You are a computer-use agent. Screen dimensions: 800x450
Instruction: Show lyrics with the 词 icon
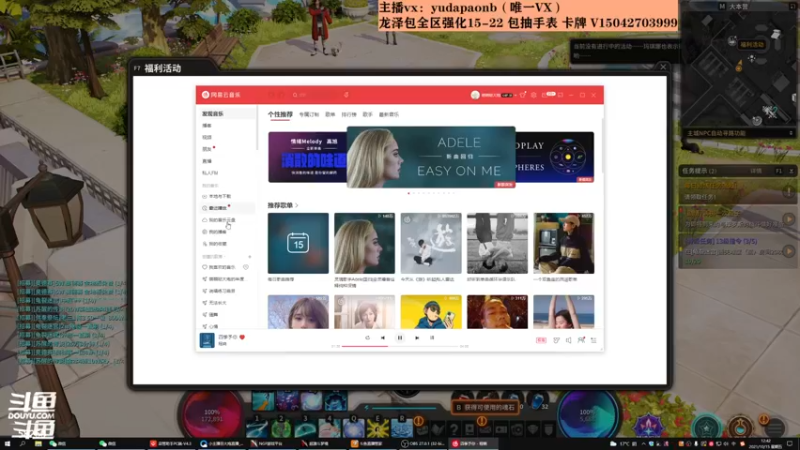(432, 338)
